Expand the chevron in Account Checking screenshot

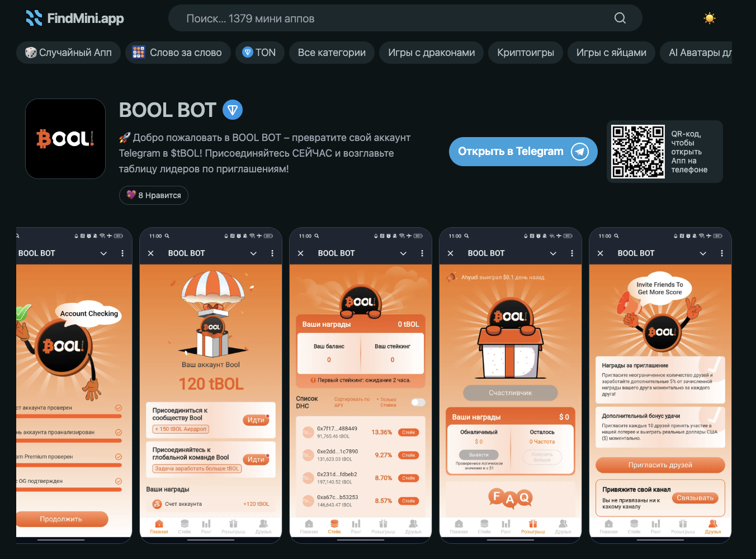(103, 253)
